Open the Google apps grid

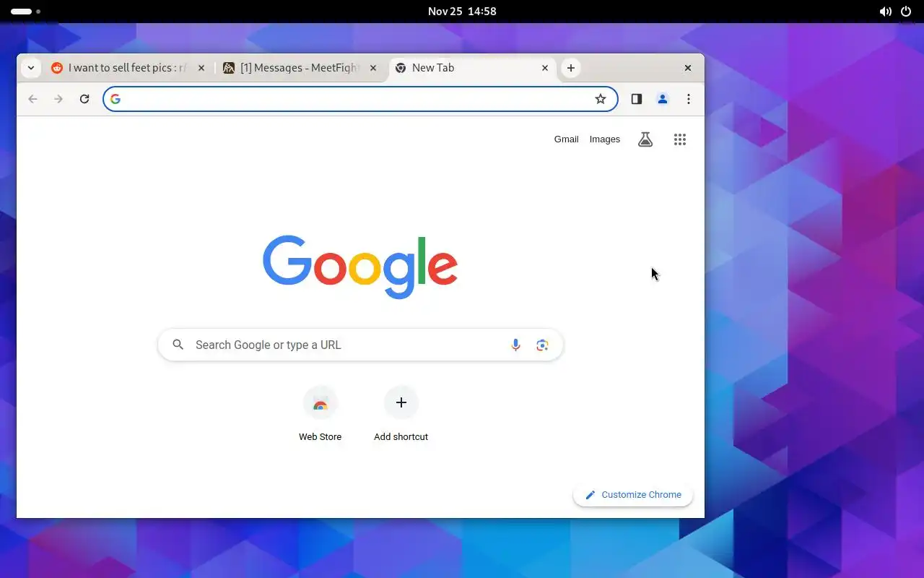point(680,139)
